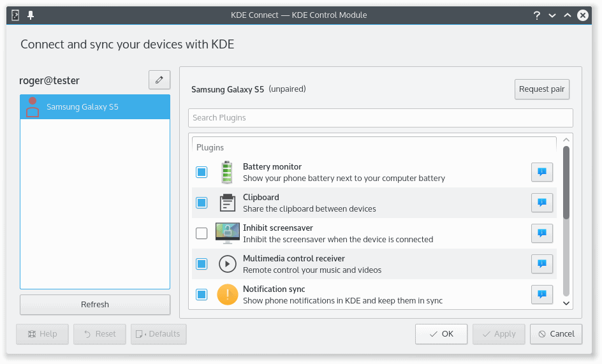
Task: Open Battery monitor plugin info button
Action: (x=542, y=172)
